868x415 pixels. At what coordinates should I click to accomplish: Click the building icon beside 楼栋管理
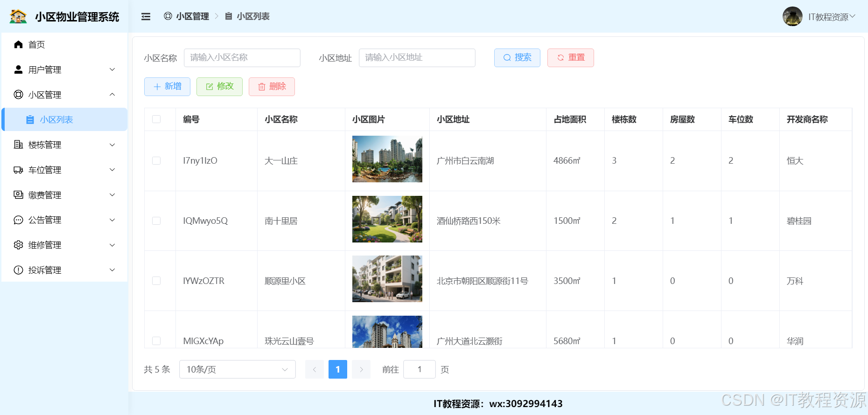click(x=19, y=145)
